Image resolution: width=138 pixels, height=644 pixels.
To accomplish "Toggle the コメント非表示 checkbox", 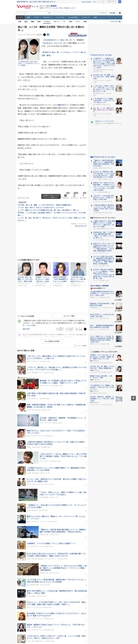I will click(x=75, y=346).
